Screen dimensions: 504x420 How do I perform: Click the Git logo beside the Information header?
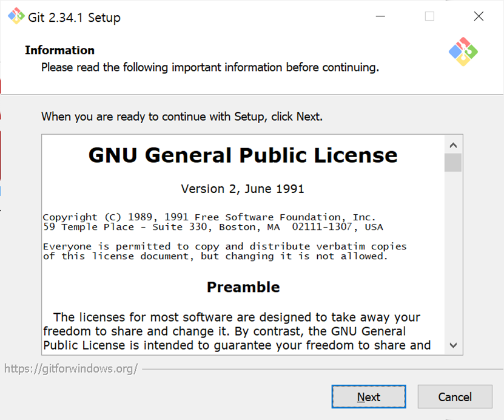point(463,52)
